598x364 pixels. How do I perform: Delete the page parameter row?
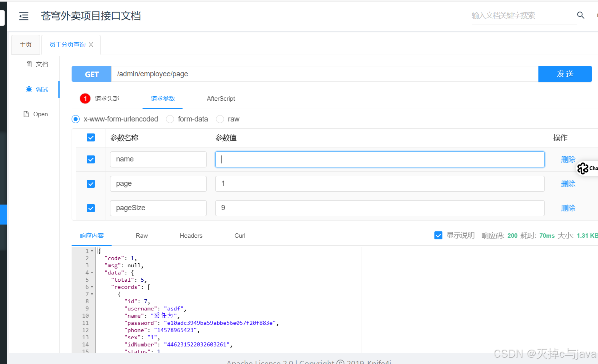tap(568, 184)
